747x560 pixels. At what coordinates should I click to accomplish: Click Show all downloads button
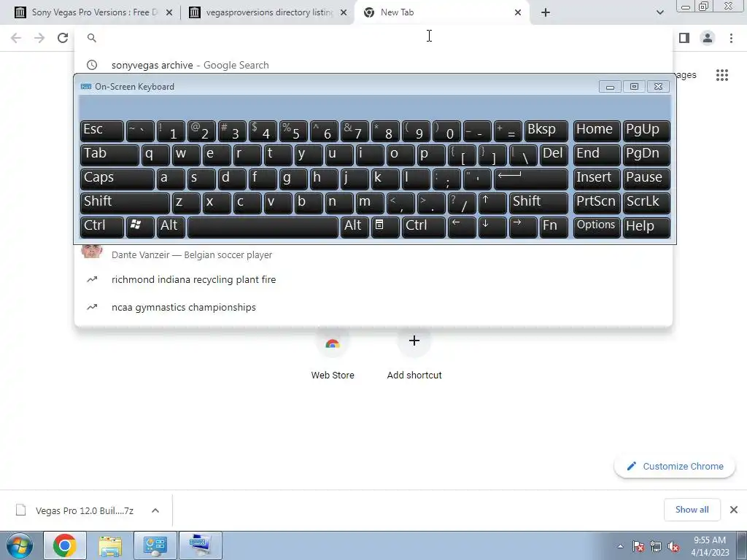(x=692, y=510)
